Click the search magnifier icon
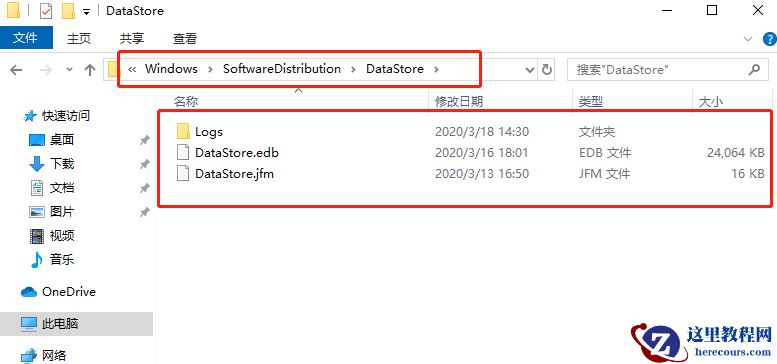This screenshot has width=777, height=364. tap(754, 70)
